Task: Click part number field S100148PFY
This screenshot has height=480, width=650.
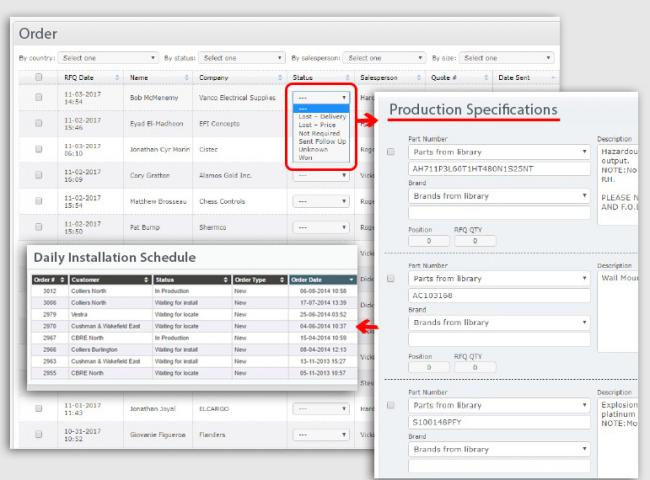Action: point(499,422)
